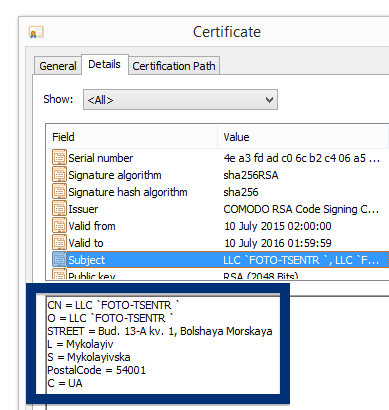The image size is (389, 410).
Task: Click the O = LLC `FOTO-TSENTR ` line
Action: click(x=111, y=318)
